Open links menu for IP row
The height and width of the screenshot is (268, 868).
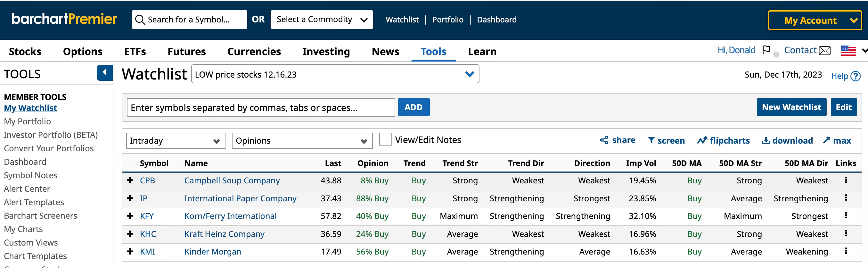point(846,198)
